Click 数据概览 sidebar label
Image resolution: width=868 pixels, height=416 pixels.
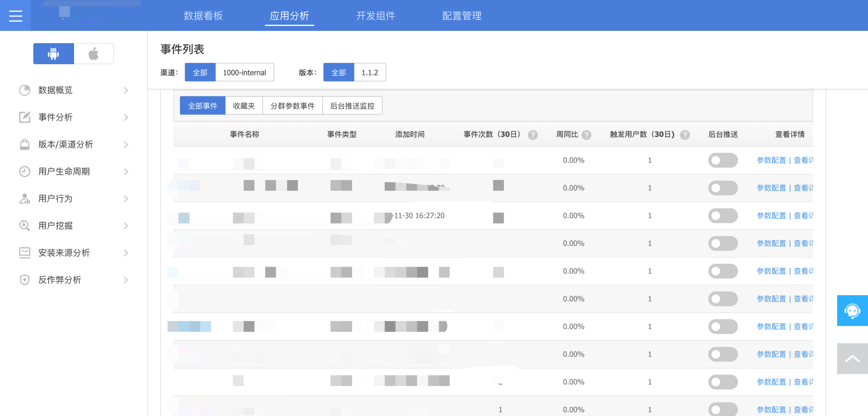pyautogui.click(x=55, y=90)
